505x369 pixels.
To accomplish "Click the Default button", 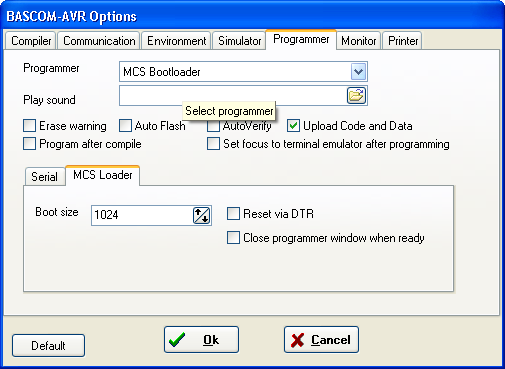I will point(48,346).
